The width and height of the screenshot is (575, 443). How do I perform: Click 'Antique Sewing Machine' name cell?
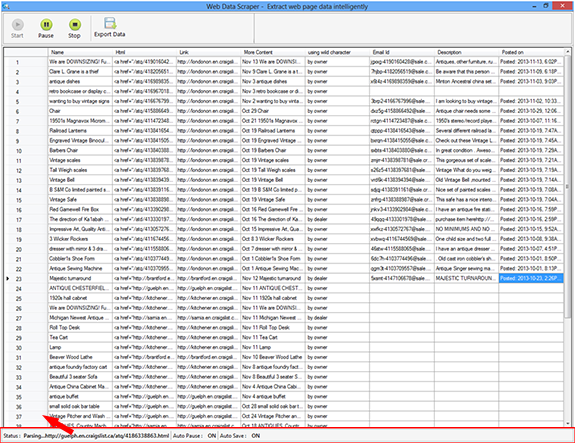click(80, 268)
